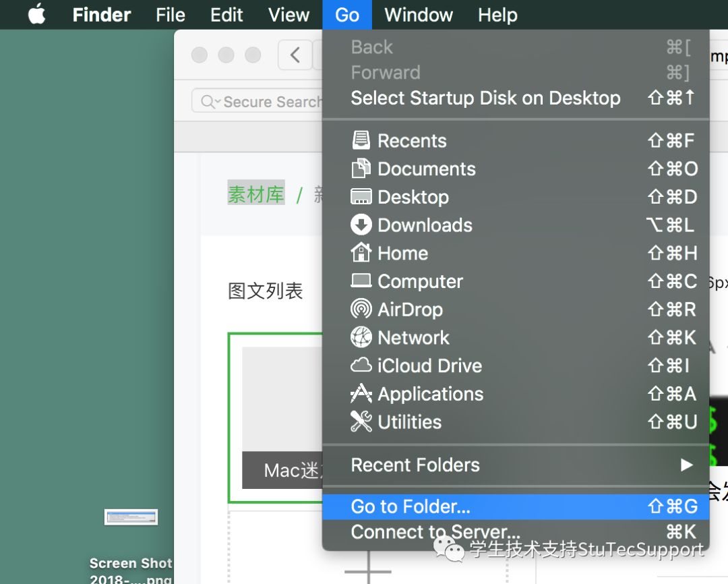
Task: Select Go to Folder… menu item
Action: click(411, 506)
